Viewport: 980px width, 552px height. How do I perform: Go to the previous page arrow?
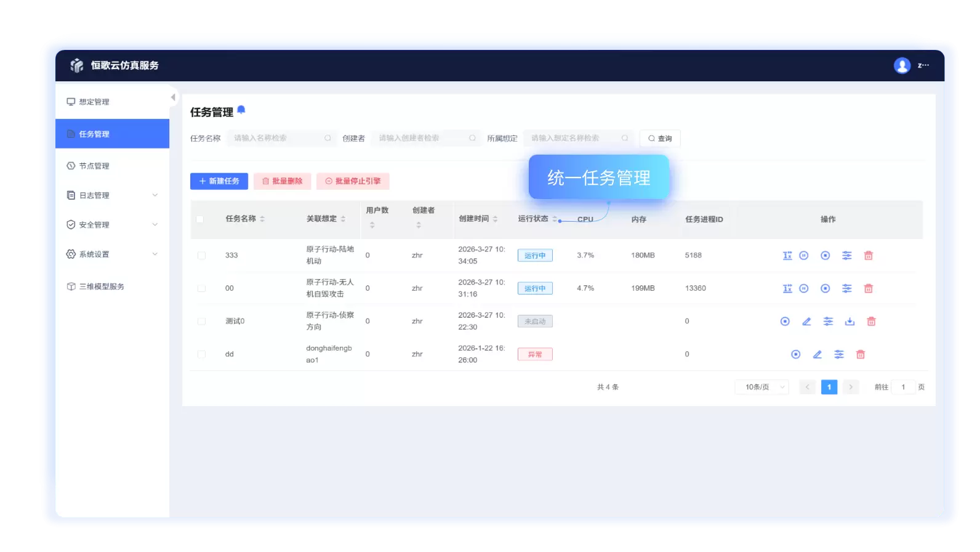pyautogui.click(x=808, y=387)
